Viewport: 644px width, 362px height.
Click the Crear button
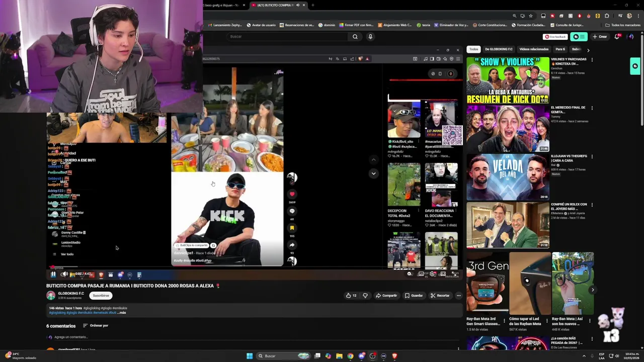(x=600, y=37)
